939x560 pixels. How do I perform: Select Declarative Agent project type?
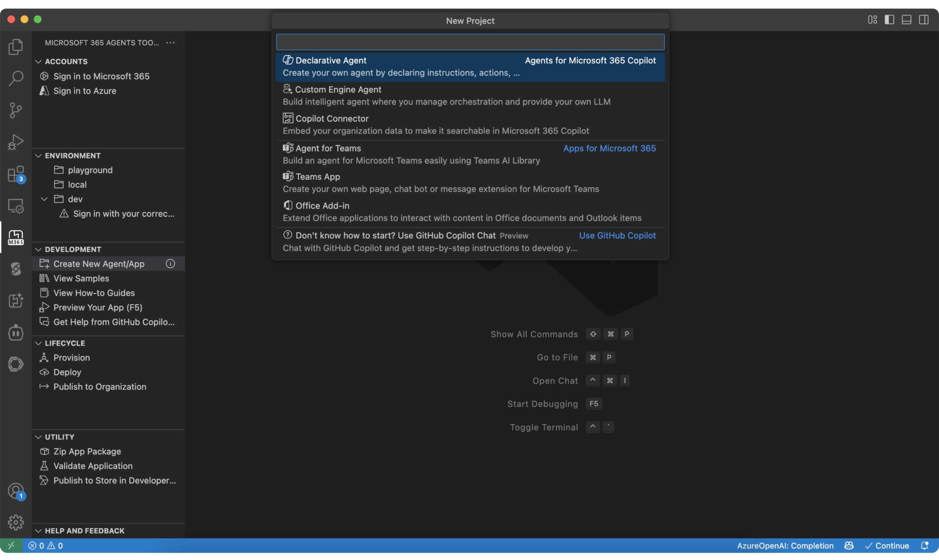[470, 67]
